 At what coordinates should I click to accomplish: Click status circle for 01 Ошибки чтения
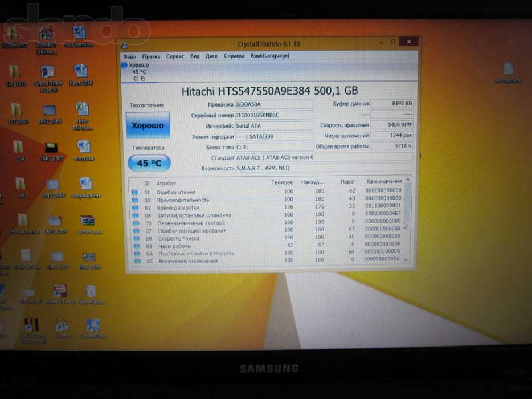[134, 192]
